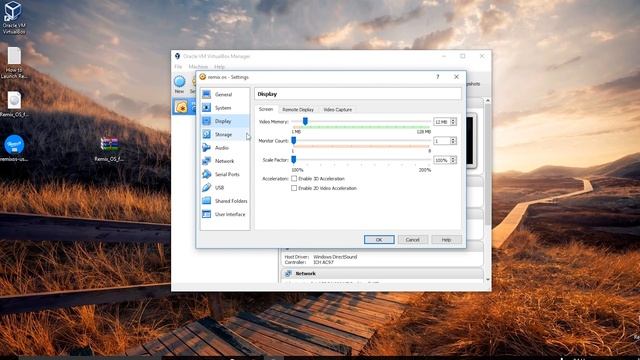Open the Machine menu in VirtualBox Manager
Image resolution: width=640 pixels, height=360 pixels.
pos(198,67)
